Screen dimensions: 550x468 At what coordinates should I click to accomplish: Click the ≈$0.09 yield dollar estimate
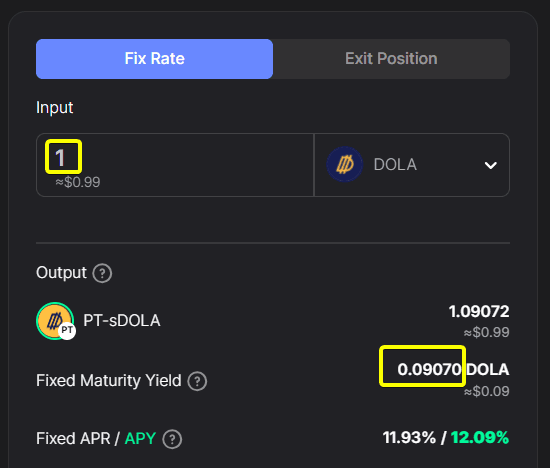487,391
